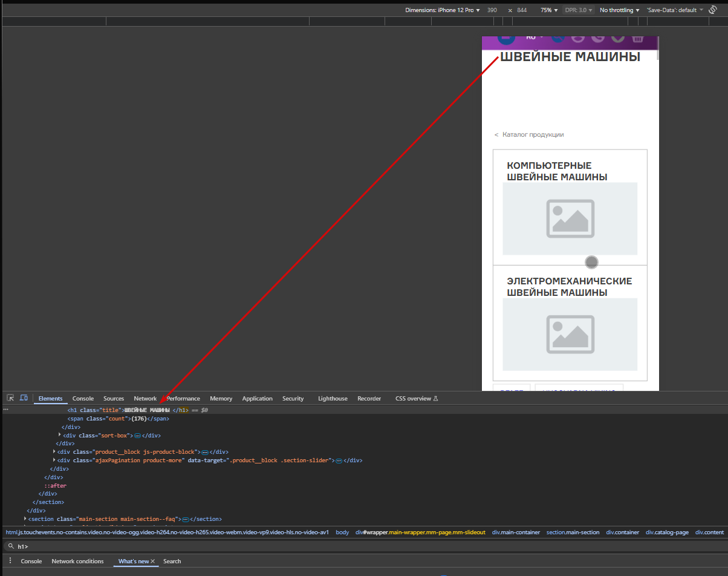This screenshot has width=728, height=576.
Task: Select drawer Console tab
Action: tap(31, 561)
